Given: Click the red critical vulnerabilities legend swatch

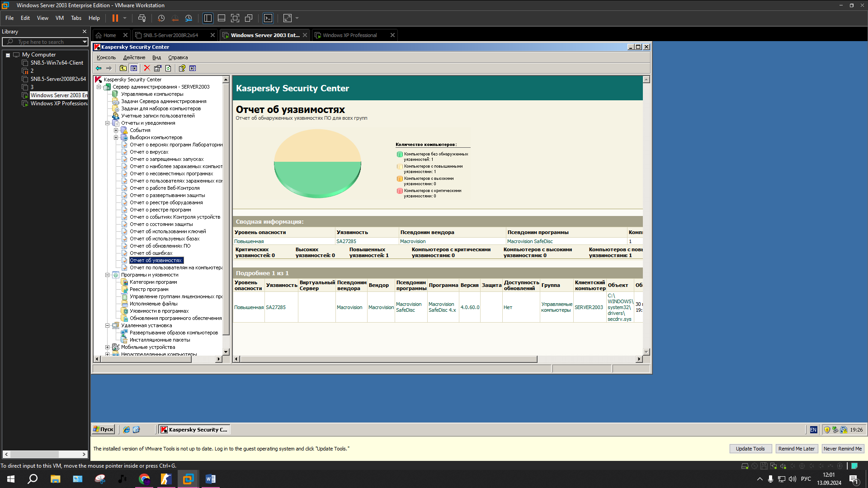Looking at the screenshot, I should pyautogui.click(x=400, y=191).
